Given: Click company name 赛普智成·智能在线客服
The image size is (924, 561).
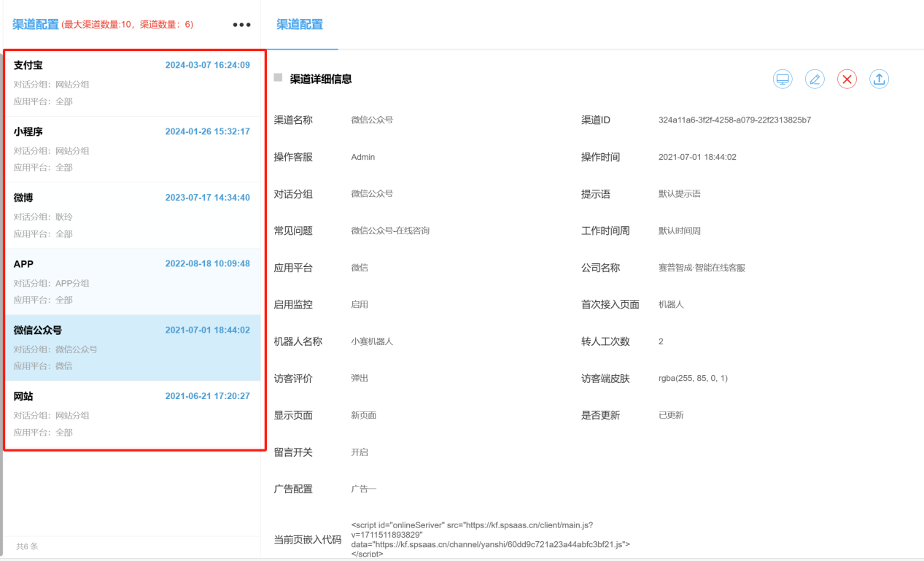Looking at the screenshot, I should tap(702, 268).
